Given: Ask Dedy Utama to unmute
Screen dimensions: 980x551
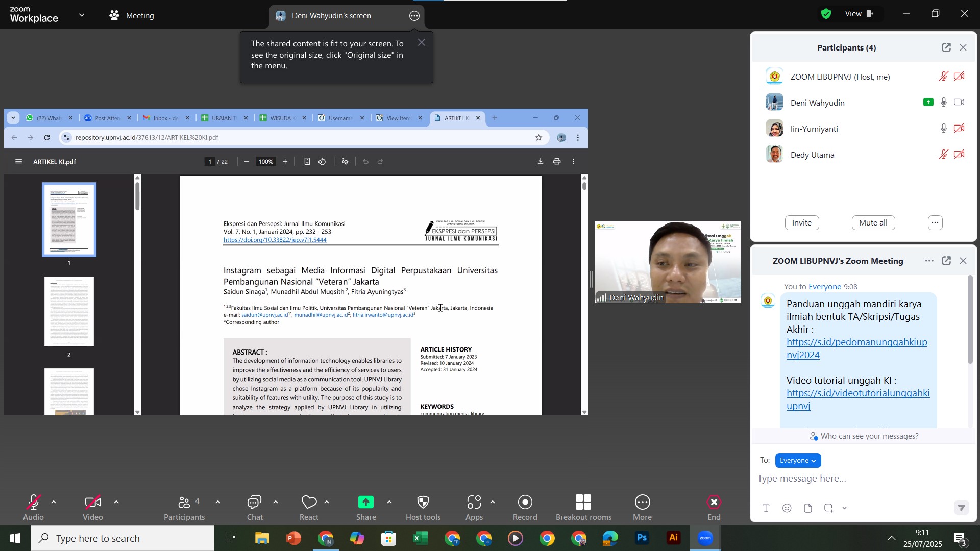Looking at the screenshot, I should point(944,155).
